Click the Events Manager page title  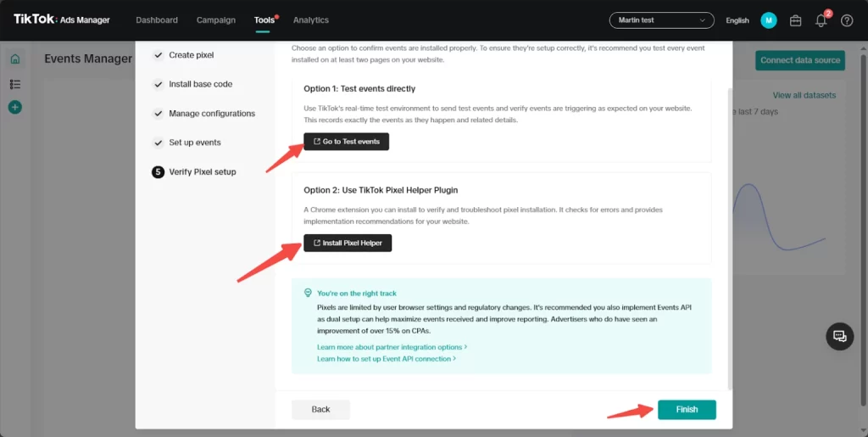(x=88, y=59)
